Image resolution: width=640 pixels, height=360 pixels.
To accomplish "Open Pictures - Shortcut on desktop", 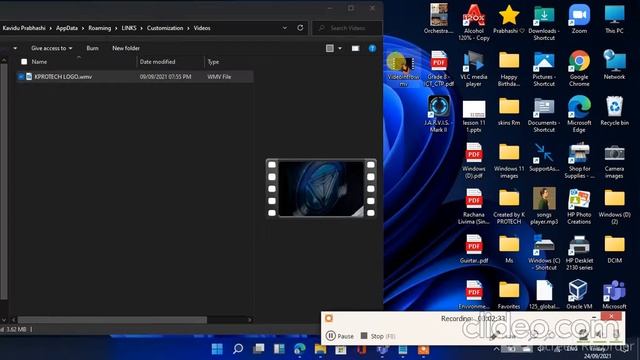I will tap(544, 68).
